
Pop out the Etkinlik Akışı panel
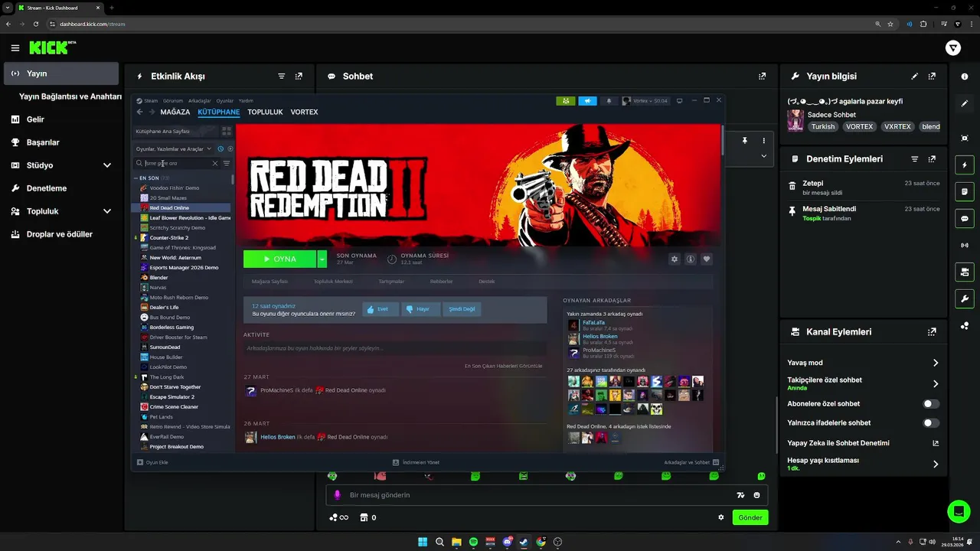click(299, 77)
